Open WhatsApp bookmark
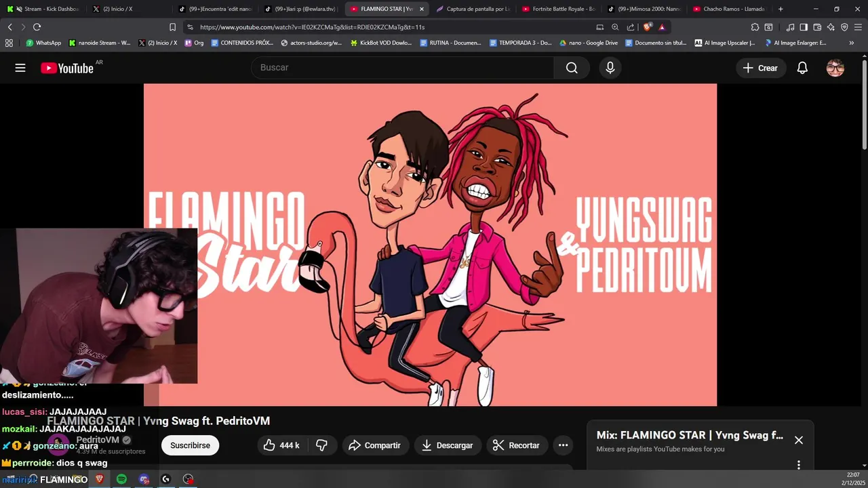 (43, 43)
